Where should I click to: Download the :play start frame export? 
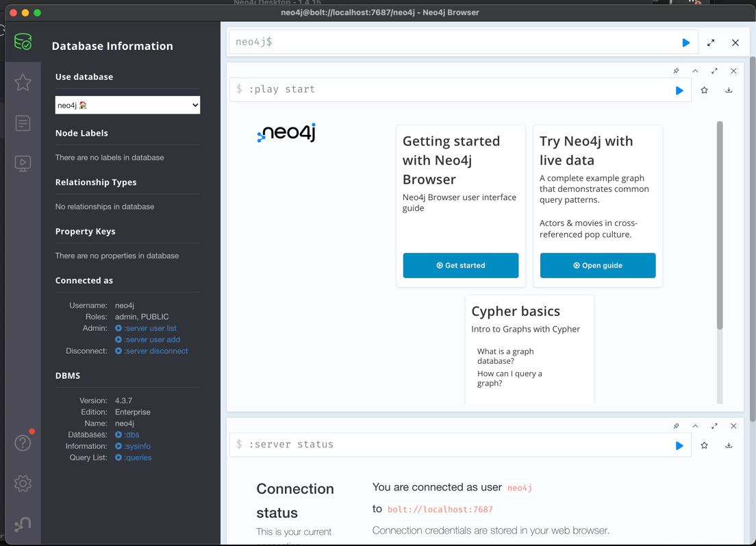pos(729,90)
